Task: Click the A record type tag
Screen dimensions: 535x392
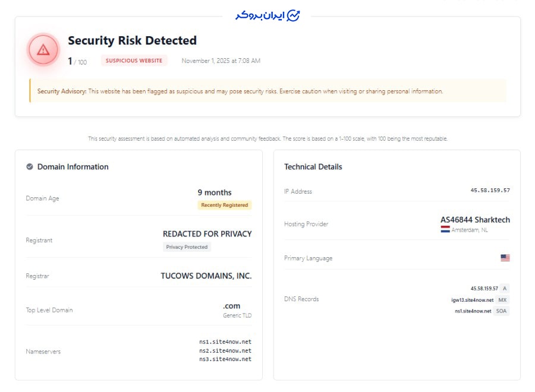Action: click(504, 288)
